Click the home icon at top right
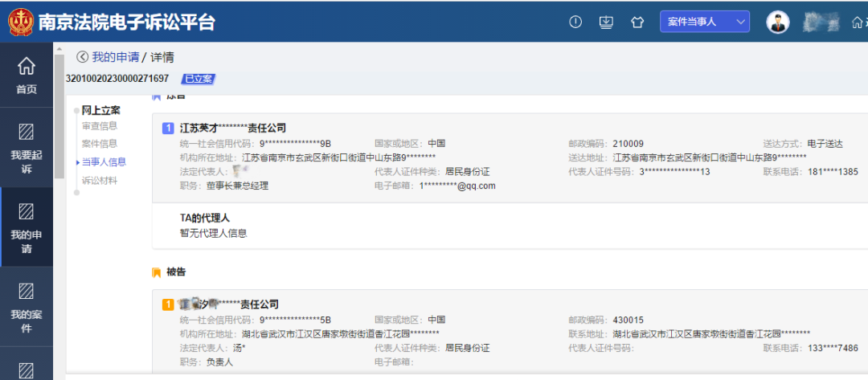 pyautogui.click(x=857, y=22)
